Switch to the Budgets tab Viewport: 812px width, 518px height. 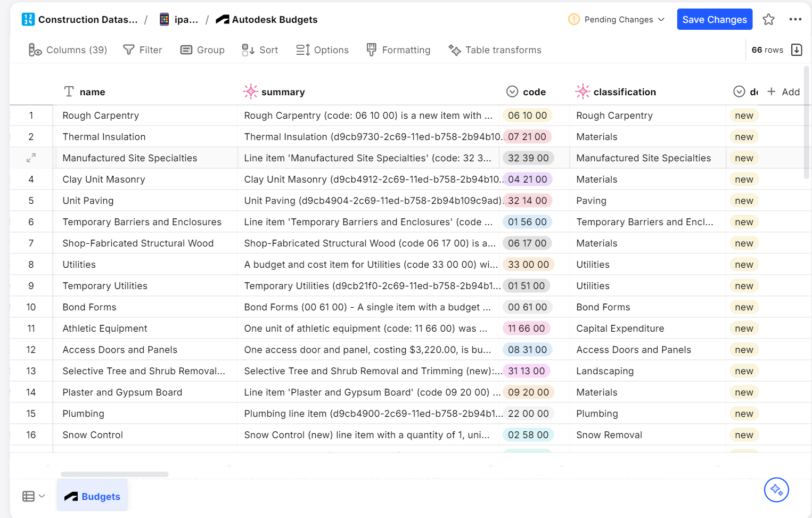tap(93, 496)
